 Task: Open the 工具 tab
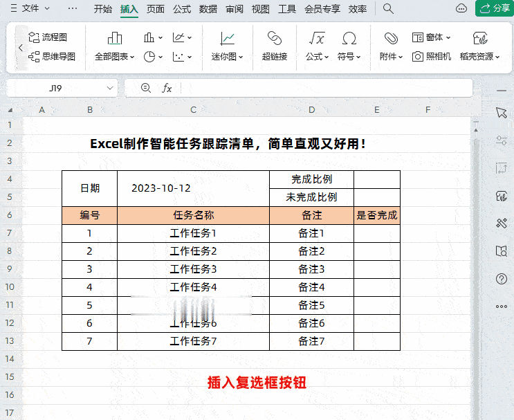tap(287, 9)
